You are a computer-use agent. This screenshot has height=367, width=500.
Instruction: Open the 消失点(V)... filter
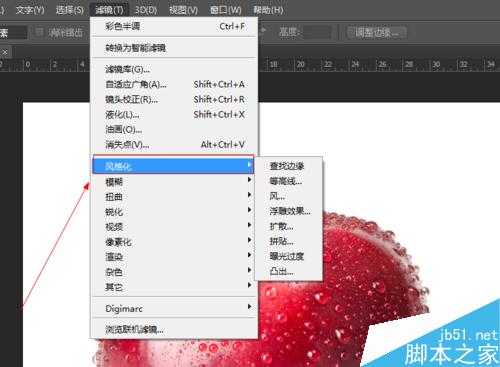174,145
